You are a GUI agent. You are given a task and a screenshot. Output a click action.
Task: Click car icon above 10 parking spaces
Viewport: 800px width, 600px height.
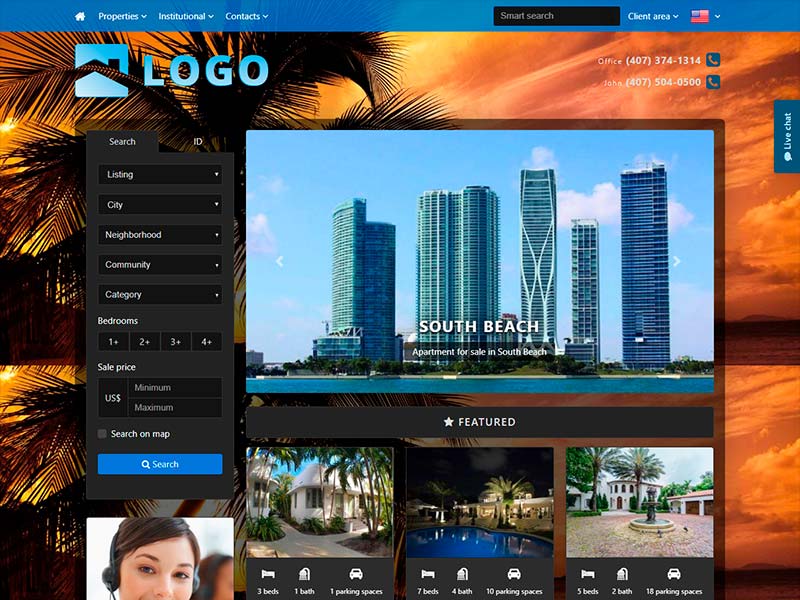[514, 574]
